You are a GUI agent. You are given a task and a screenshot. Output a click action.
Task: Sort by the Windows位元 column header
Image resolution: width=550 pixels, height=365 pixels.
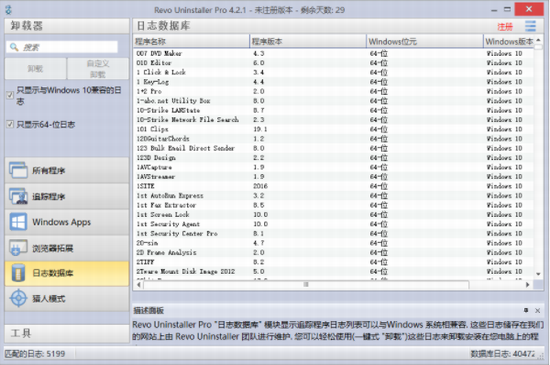[x=425, y=41]
